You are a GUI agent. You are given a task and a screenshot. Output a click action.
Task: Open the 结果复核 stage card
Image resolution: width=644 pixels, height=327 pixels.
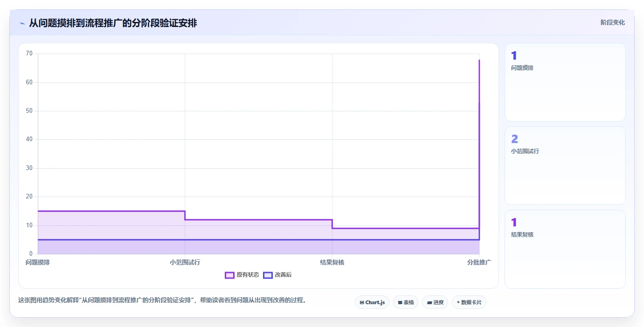click(x=565, y=249)
